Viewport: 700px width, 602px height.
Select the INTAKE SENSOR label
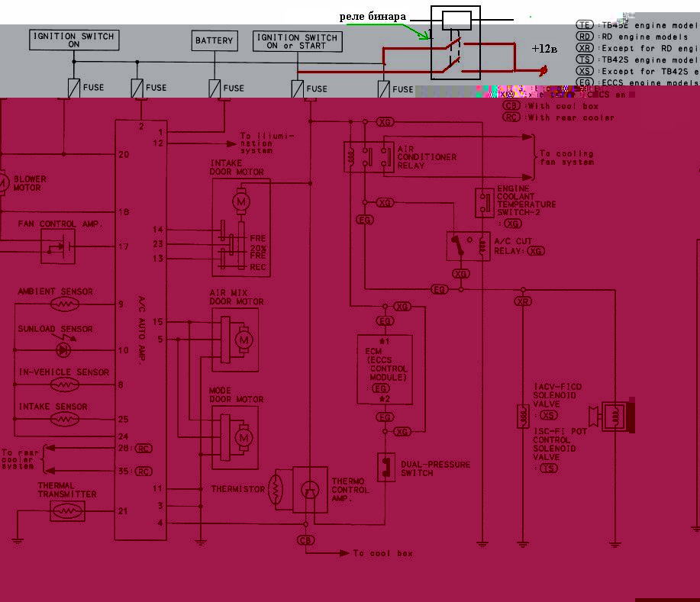(53, 407)
